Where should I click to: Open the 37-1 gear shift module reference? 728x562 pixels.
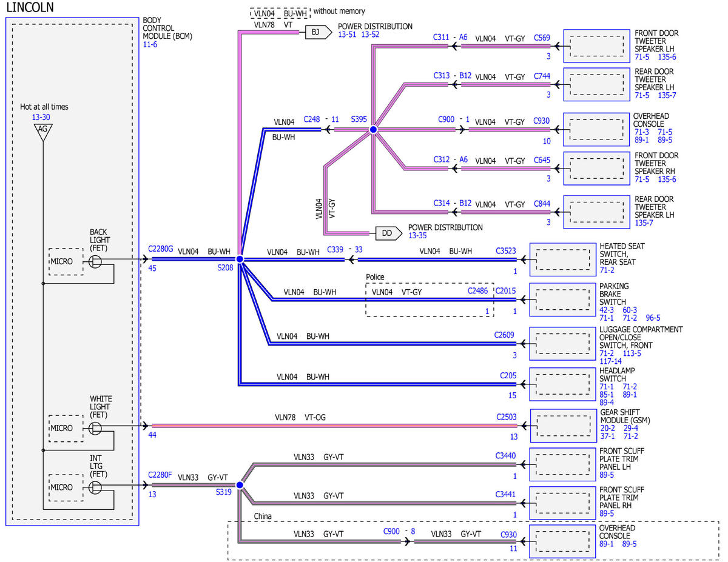click(607, 436)
